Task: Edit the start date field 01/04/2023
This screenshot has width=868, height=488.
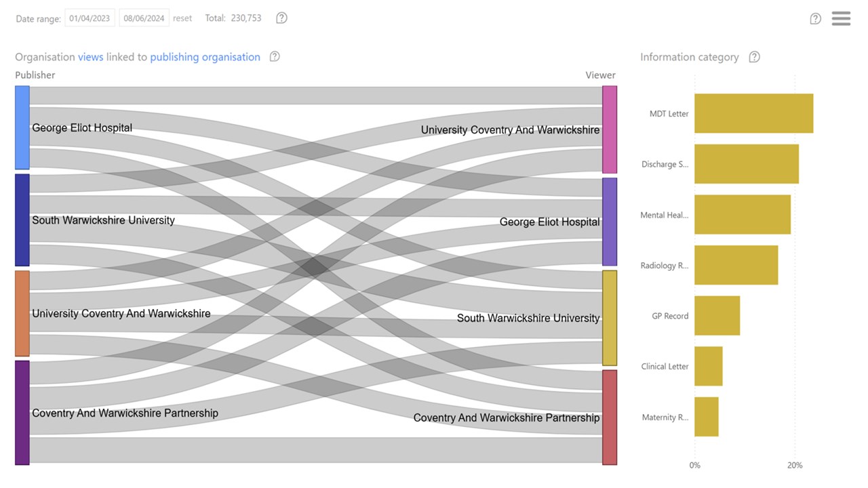Action: pos(90,18)
